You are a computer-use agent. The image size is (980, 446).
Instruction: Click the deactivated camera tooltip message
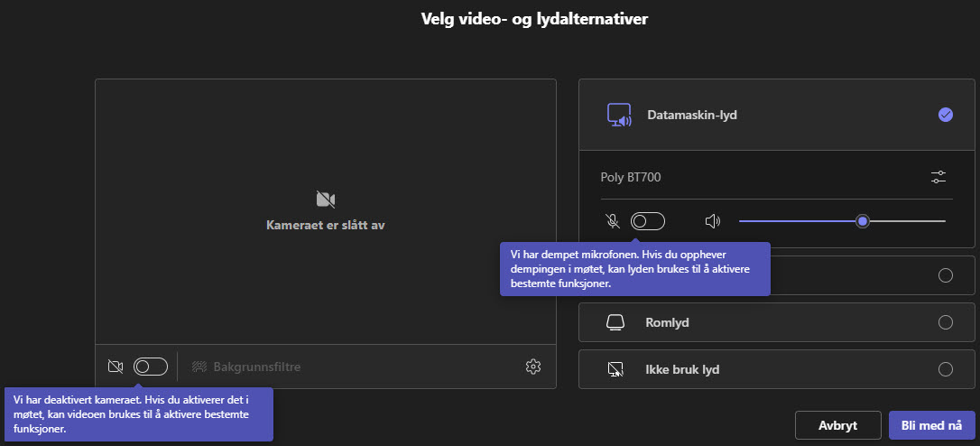pyautogui.click(x=139, y=414)
